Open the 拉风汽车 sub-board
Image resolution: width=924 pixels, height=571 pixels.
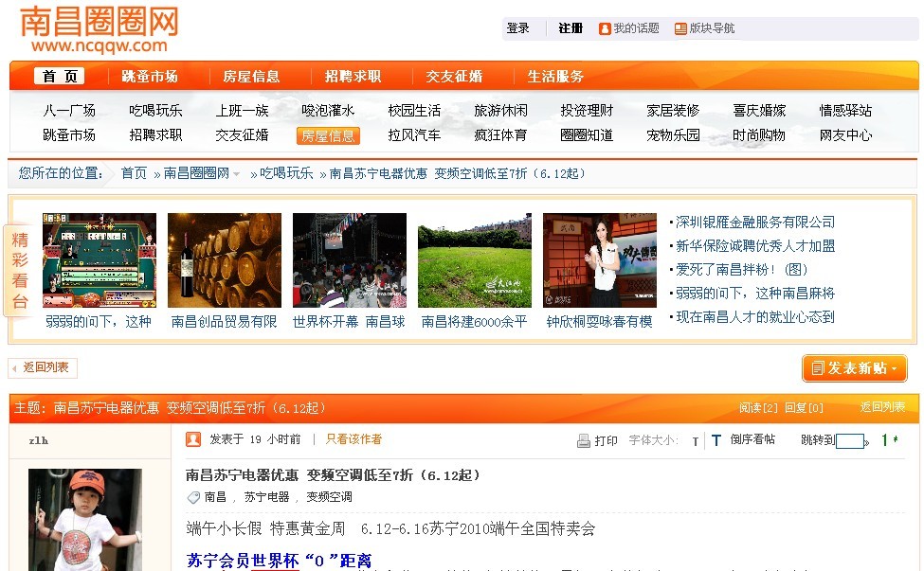click(x=414, y=135)
